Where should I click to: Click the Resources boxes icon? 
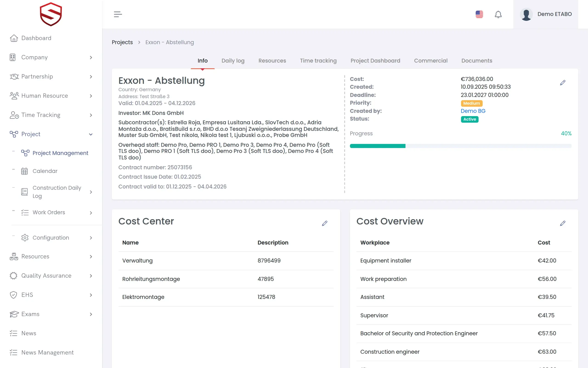pos(14,256)
